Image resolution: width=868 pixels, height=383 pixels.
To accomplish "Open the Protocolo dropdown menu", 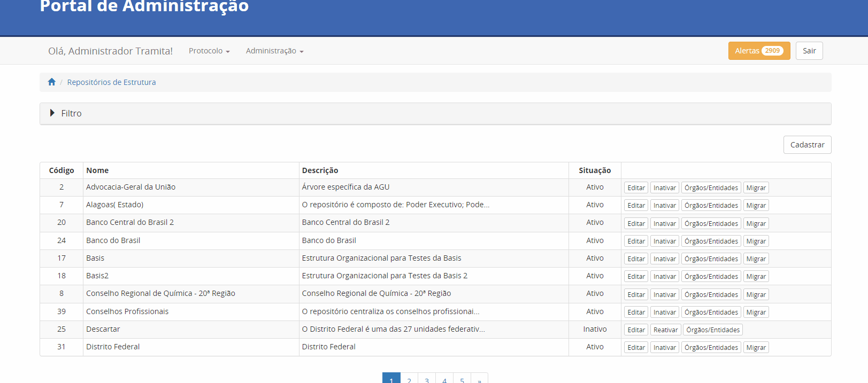I will pyautogui.click(x=209, y=51).
